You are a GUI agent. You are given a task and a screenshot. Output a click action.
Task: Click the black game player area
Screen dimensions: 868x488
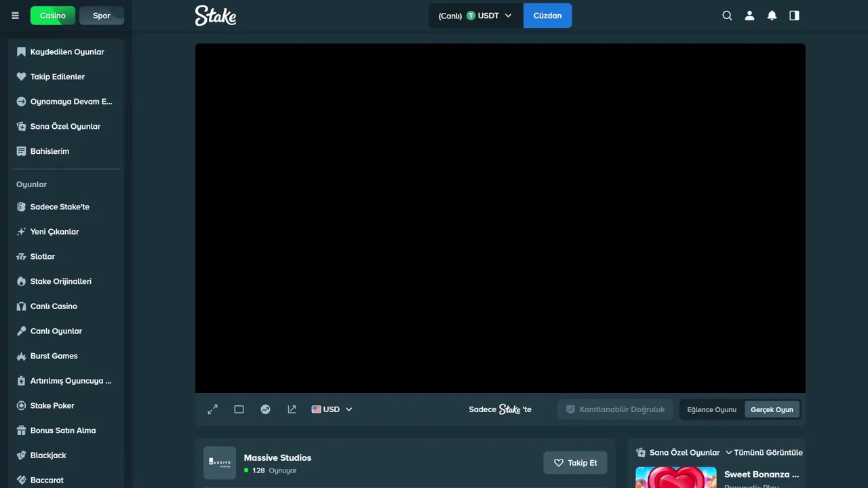(x=500, y=218)
